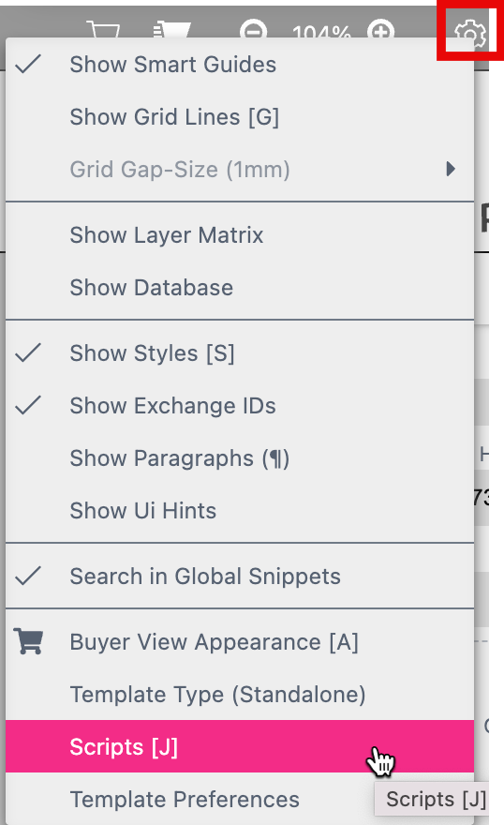
Task: Select Show Layer Matrix
Action: (x=240, y=234)
